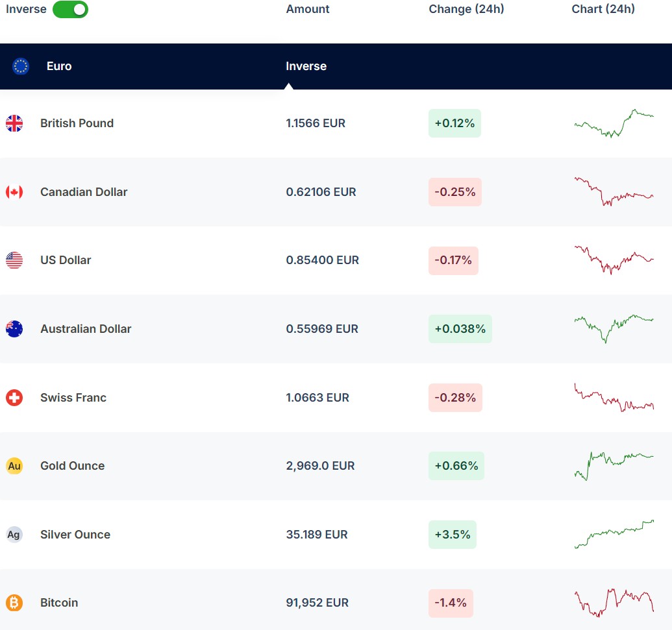Image resolution: width=672 pixels, height=630 pixels.
Task: Click the British Pound flag icon
Action: pos(14,123)
